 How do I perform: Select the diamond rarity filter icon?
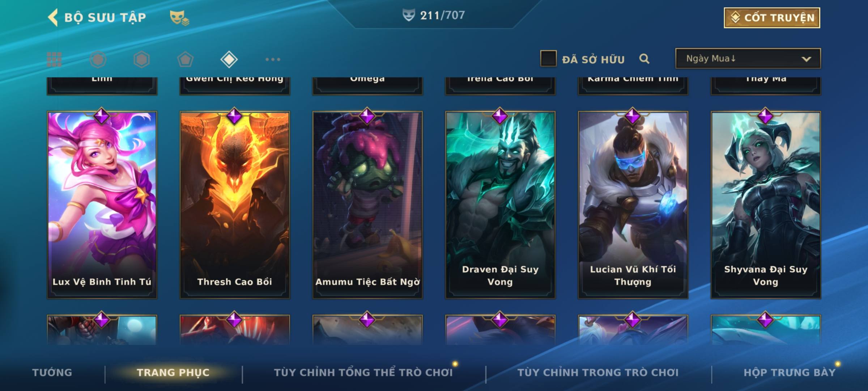(229, 59)
